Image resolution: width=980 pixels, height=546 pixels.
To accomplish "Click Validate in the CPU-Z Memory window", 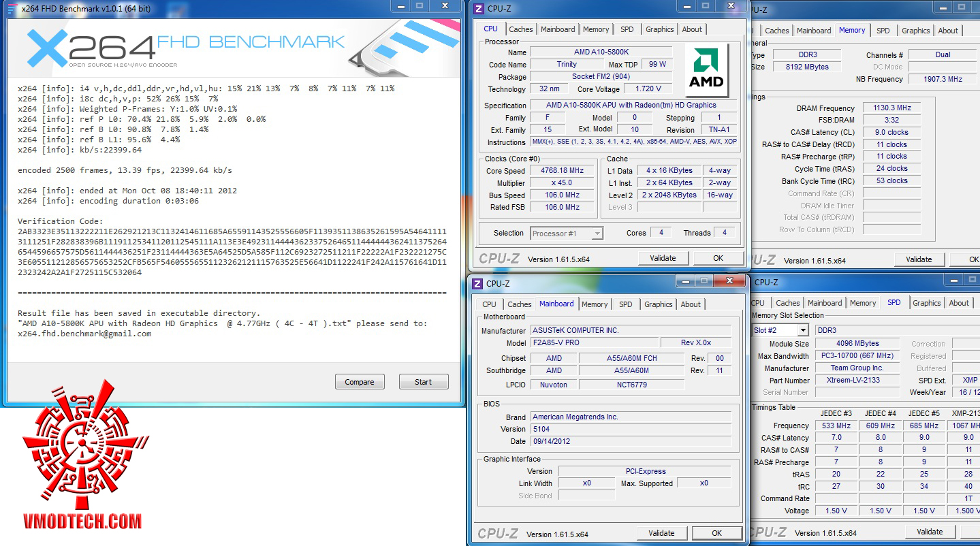I will coord(919,259).
